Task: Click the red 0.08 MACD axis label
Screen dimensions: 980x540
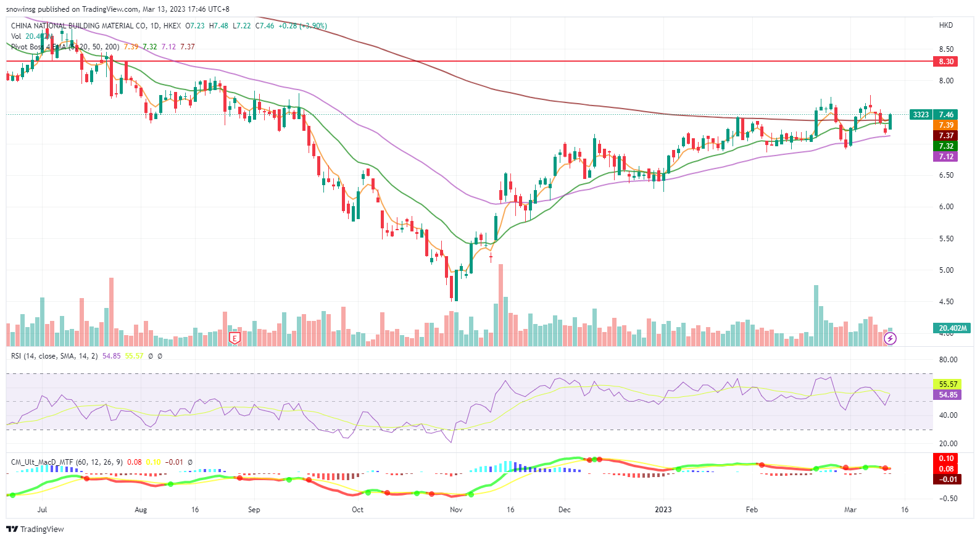Action: [946, 469]
